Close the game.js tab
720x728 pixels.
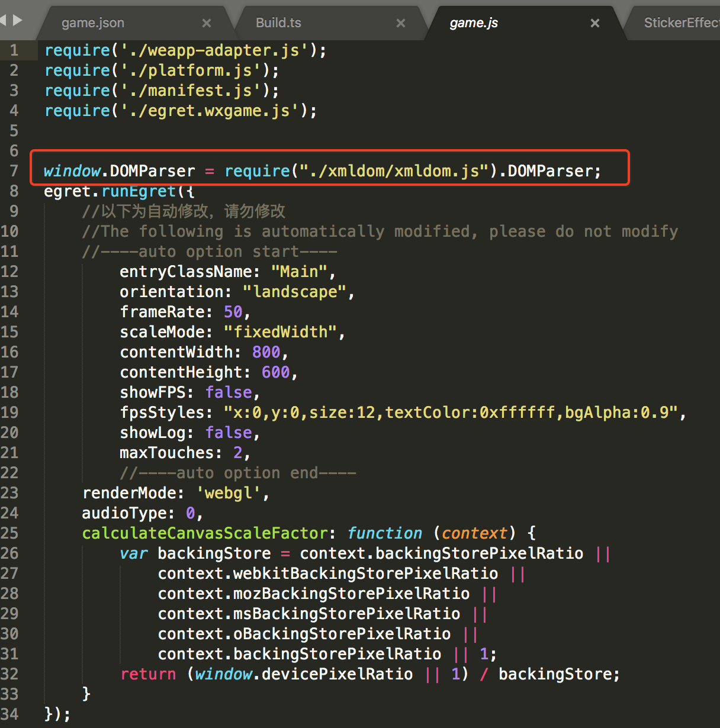click(x=595, y=23)
